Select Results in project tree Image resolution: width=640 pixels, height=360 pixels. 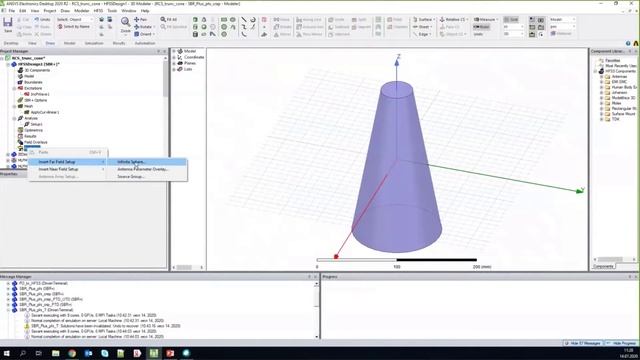30,136
